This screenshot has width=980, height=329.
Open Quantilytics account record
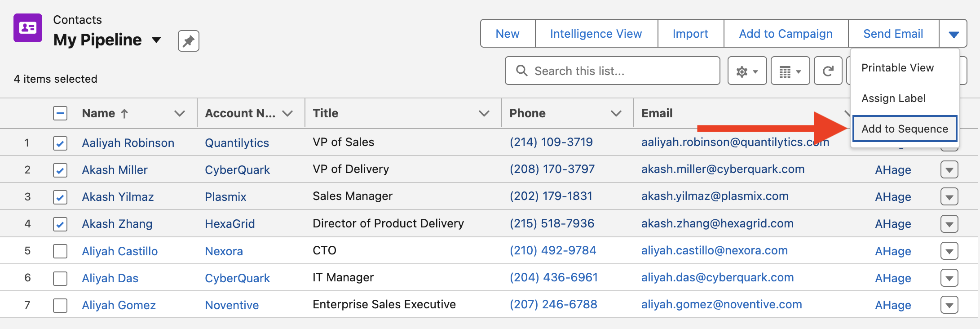[237, 143]
